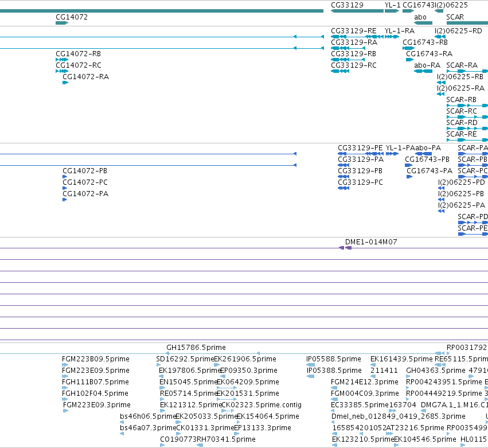
Task: Select EST GH15786.5prime
Action: (196, 348)
